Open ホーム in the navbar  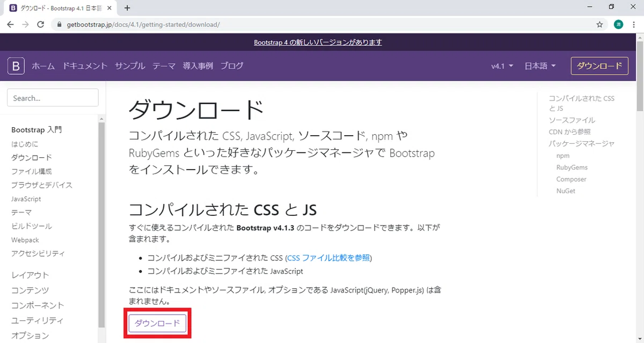click(43, 66)
